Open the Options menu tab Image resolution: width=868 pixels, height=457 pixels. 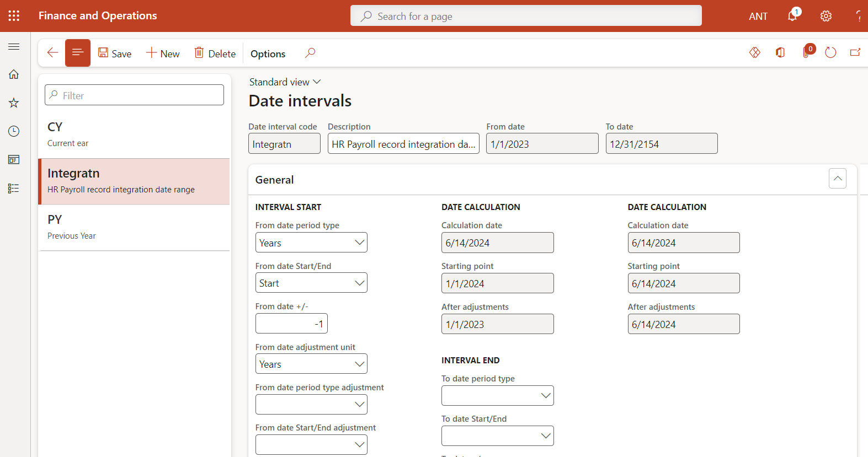point(268,53)
